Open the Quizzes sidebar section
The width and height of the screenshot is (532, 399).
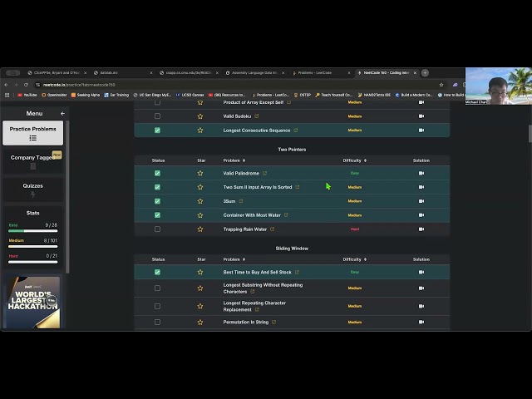[x=33, y=190]
